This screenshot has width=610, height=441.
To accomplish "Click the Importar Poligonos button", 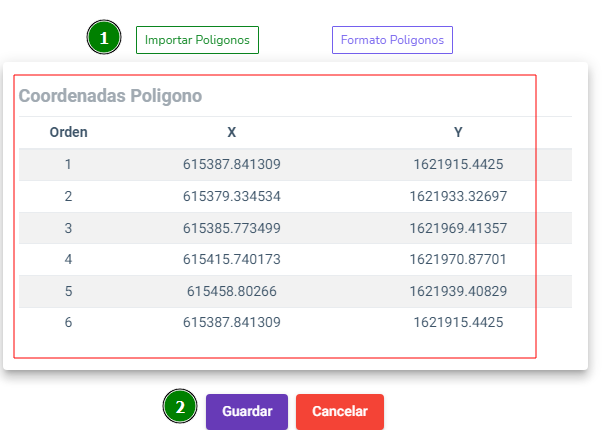I will pos(197,40).
